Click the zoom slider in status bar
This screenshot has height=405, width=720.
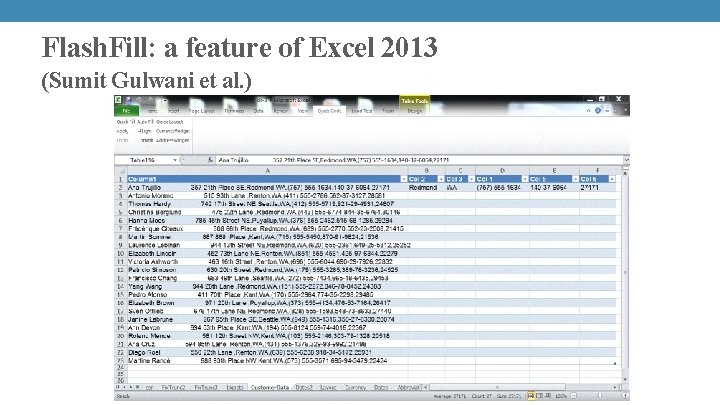point(599,395)
